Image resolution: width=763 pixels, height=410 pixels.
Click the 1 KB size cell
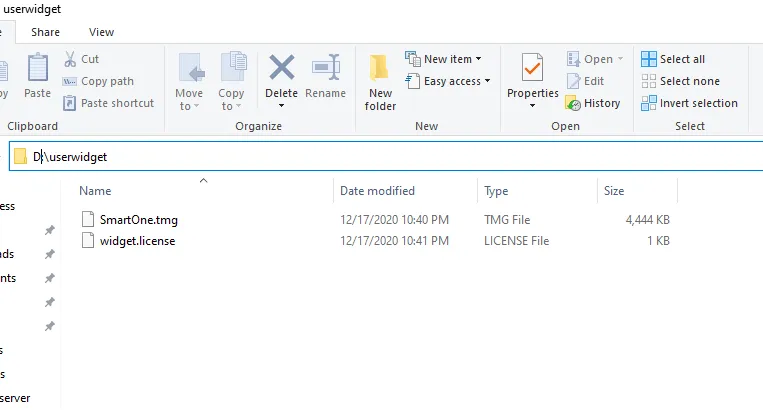pos(658,241)
